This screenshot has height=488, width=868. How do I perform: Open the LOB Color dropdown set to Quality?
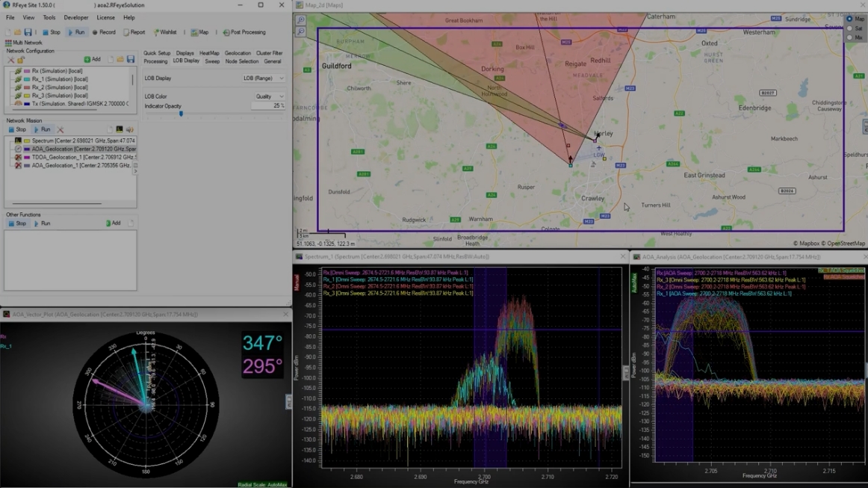coord(270,96)
